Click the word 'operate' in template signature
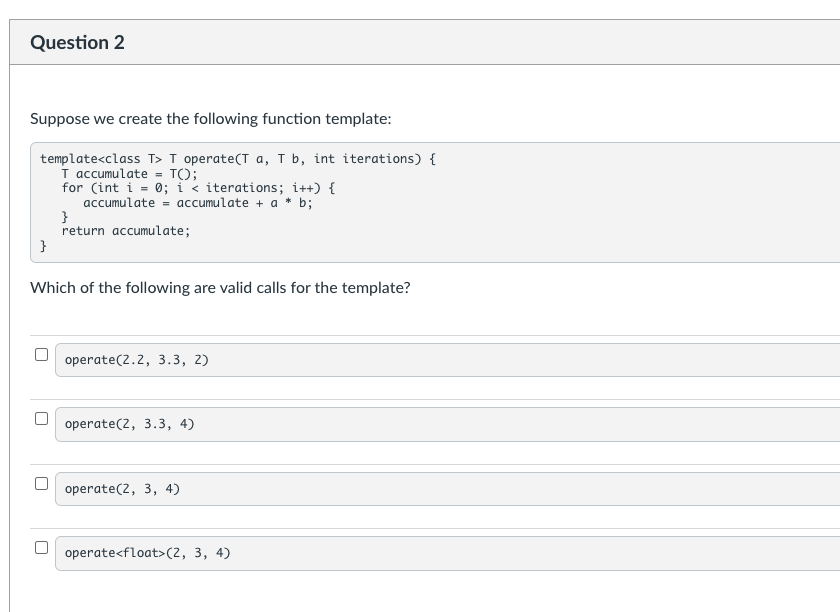 pos(208,159)
